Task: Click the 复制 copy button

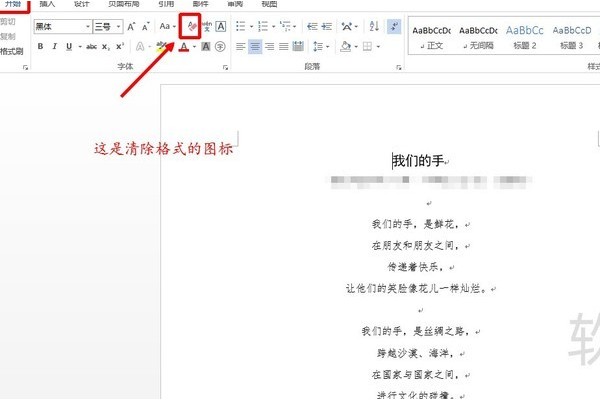Action: [8, 36]
